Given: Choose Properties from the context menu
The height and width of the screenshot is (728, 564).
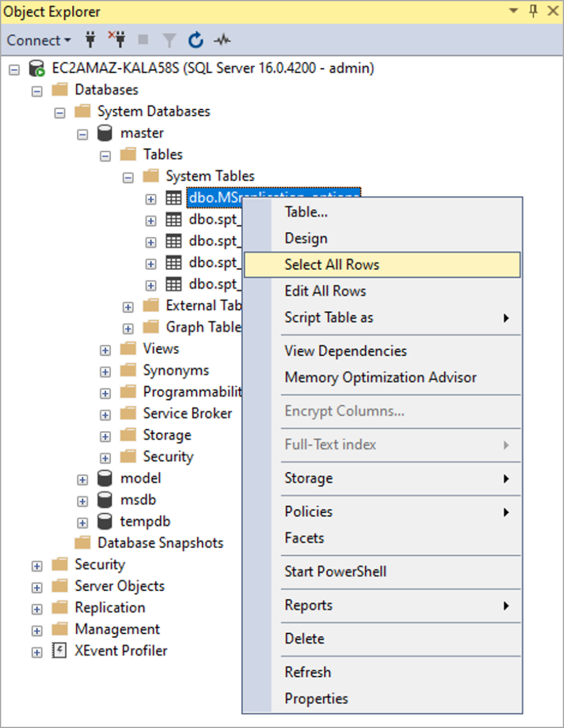Looking at the screenshot, I should tap(382, 699).
